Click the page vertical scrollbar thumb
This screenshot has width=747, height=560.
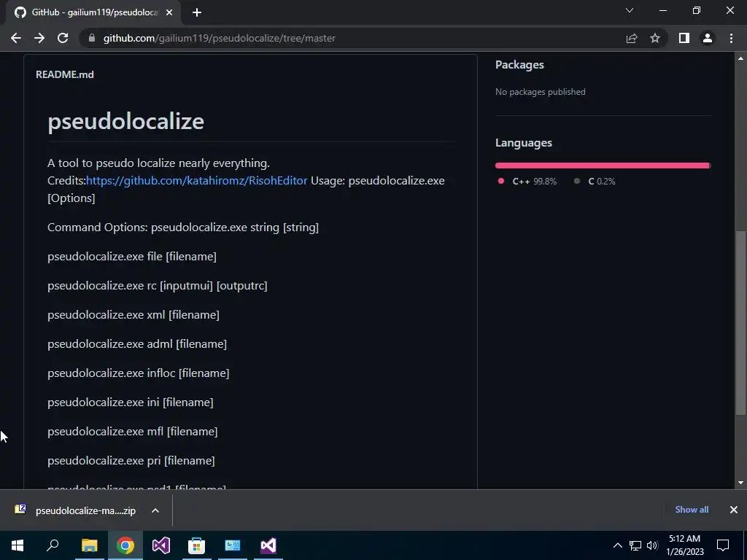click(x=740, y=322)
